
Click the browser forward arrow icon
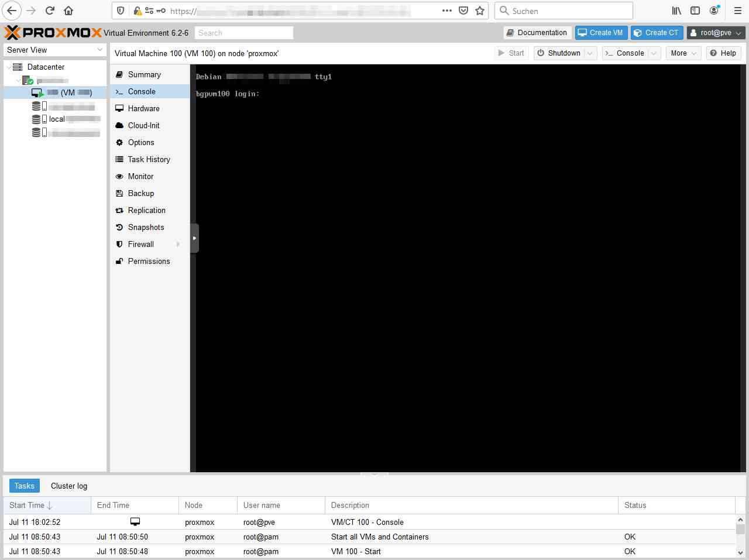31,11
